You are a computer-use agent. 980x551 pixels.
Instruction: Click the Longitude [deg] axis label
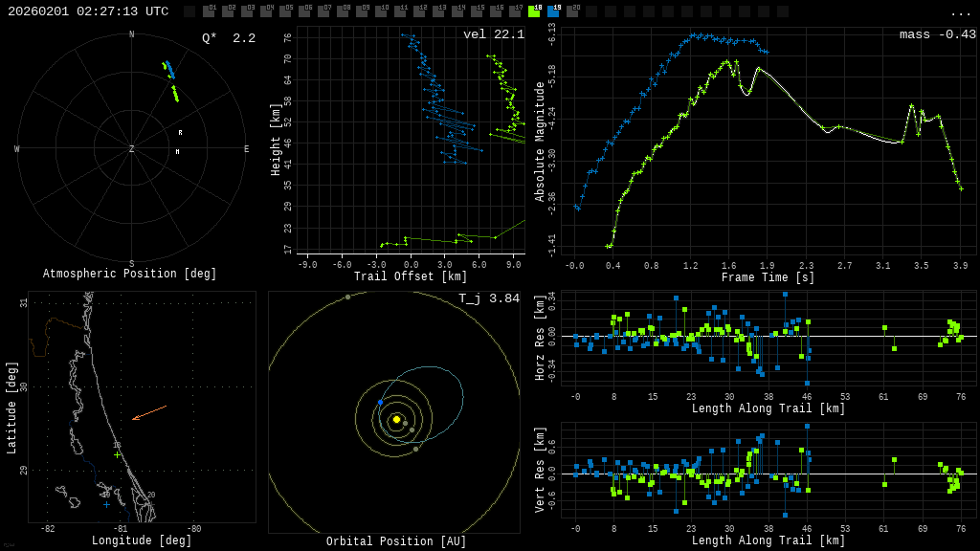coord(142,540)
